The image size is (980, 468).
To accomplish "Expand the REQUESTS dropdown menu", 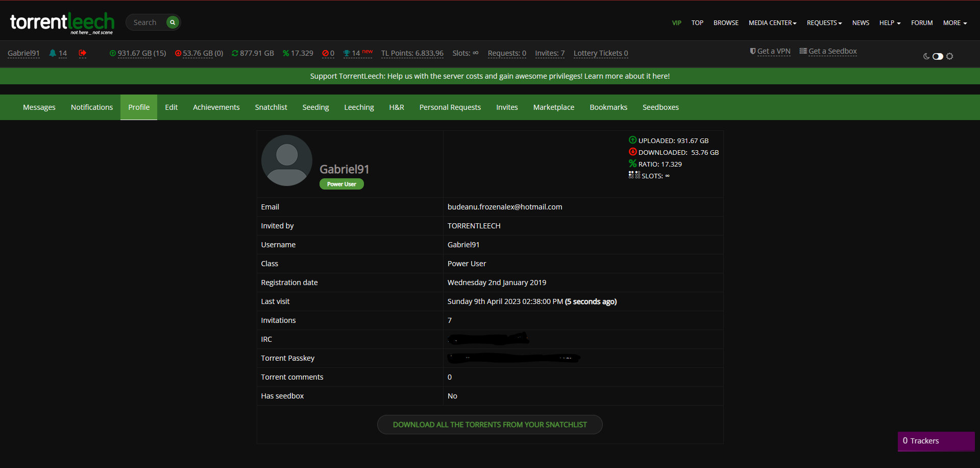I will pos(824,23).
